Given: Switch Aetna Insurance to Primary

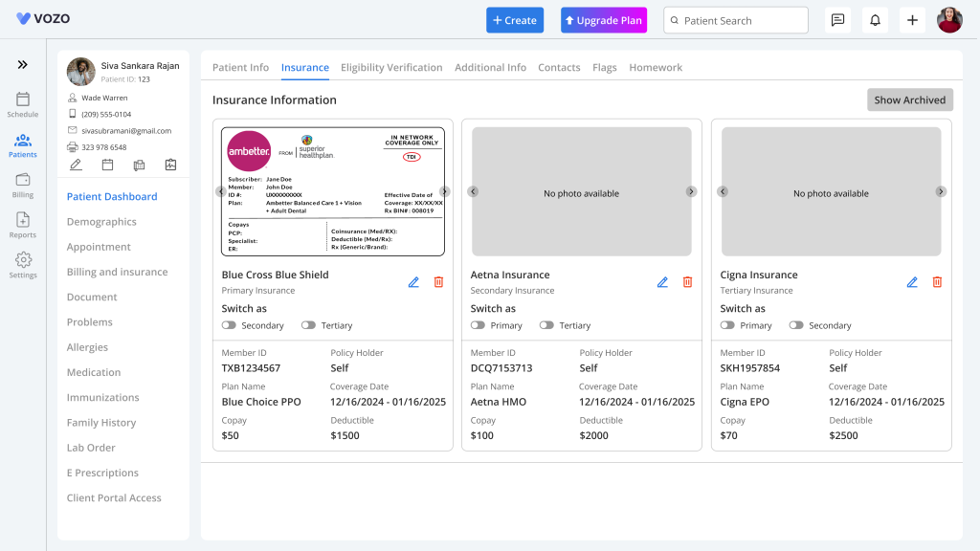Looking at the screenshot, I should [478, 325].
